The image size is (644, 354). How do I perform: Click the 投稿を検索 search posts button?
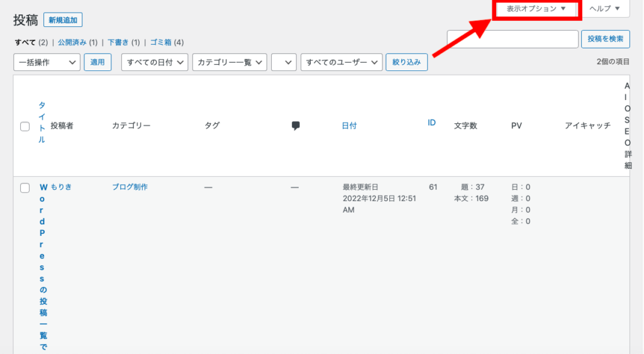tap(606, 39)
